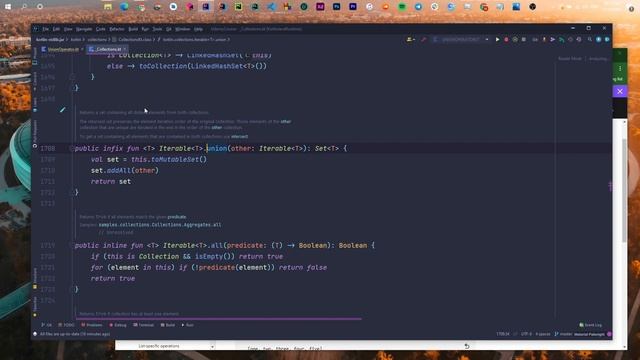Open the Help menu

[x=198, y=29]
